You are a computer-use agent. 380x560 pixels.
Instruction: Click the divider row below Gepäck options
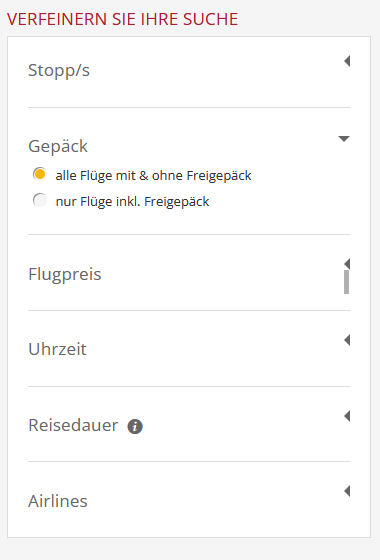pyautogui.click(x=189, y=235)
